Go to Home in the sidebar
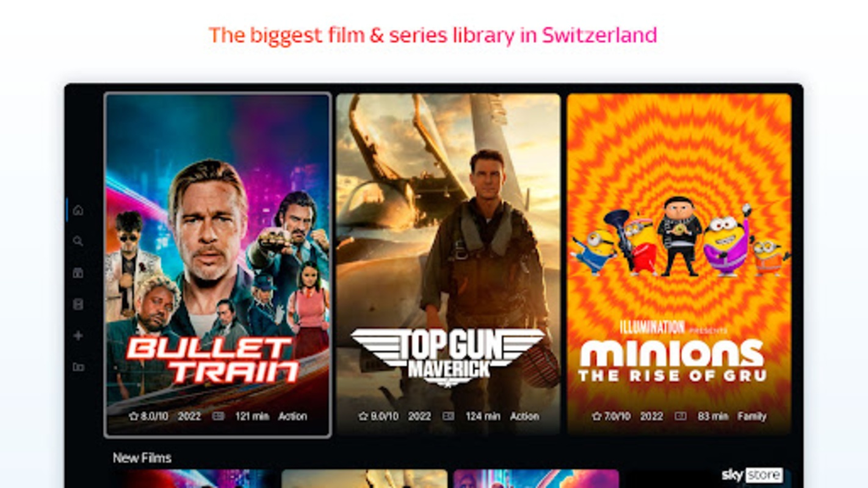The width and height of the screenshot is (868, 488). [x=78, y=210]
